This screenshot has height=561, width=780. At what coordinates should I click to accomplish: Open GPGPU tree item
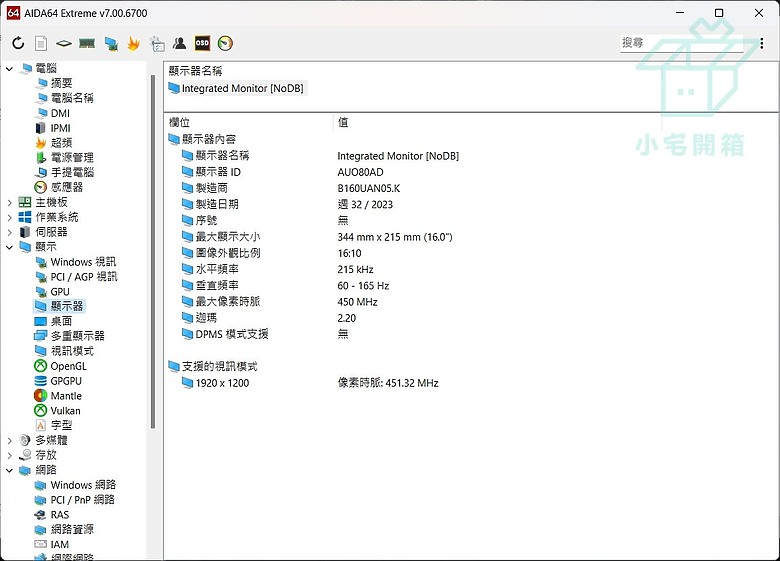(58, 381)
